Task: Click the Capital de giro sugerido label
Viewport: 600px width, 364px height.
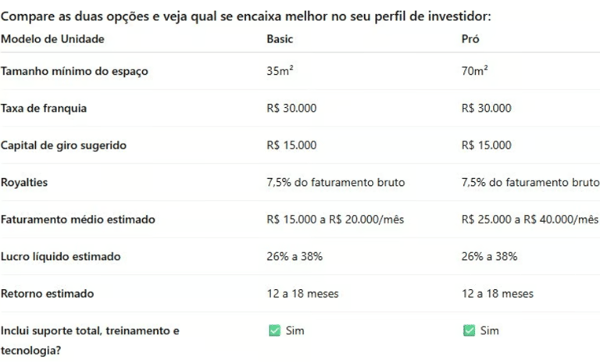Action: pyautogui.click(x=63, y=145)
